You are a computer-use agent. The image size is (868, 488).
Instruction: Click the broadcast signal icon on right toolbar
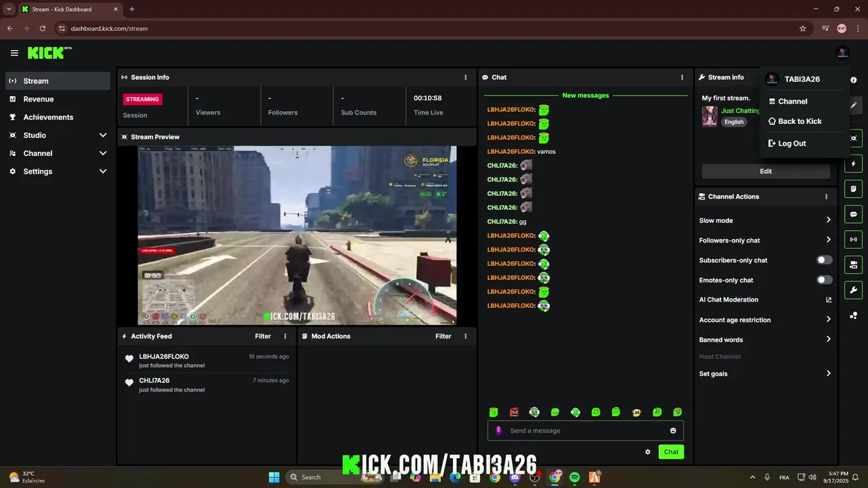(x=854, y=239)
